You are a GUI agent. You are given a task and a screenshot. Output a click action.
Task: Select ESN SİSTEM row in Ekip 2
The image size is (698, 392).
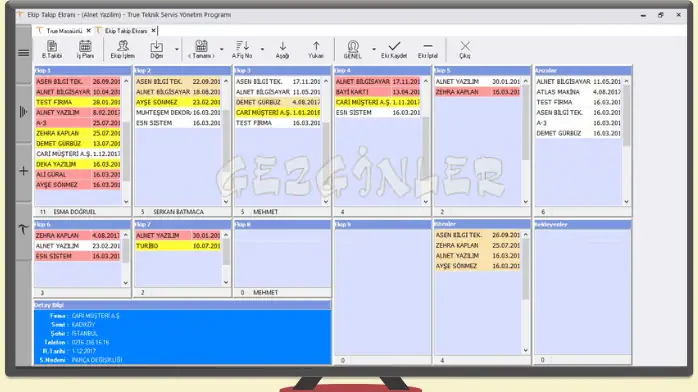[178, 123]
